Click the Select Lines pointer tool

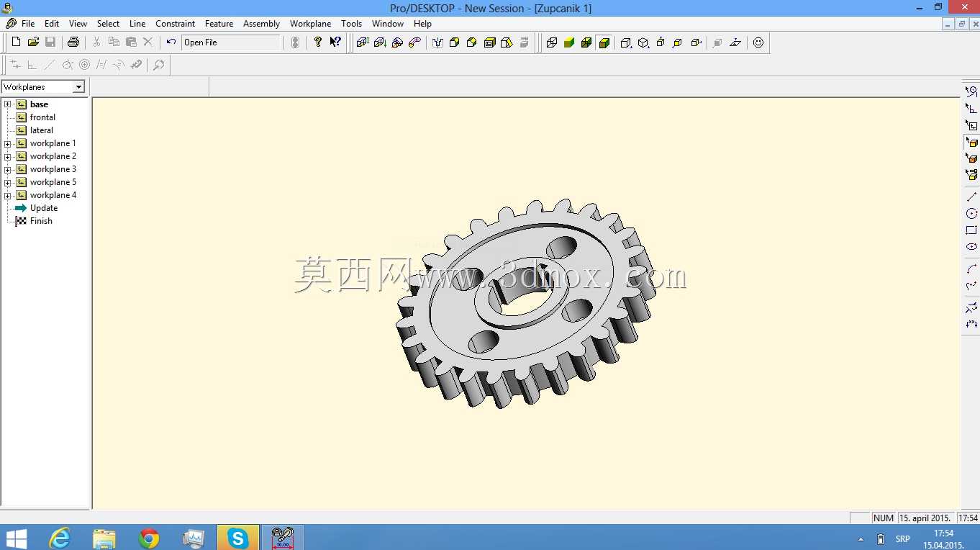coord(971,92)
